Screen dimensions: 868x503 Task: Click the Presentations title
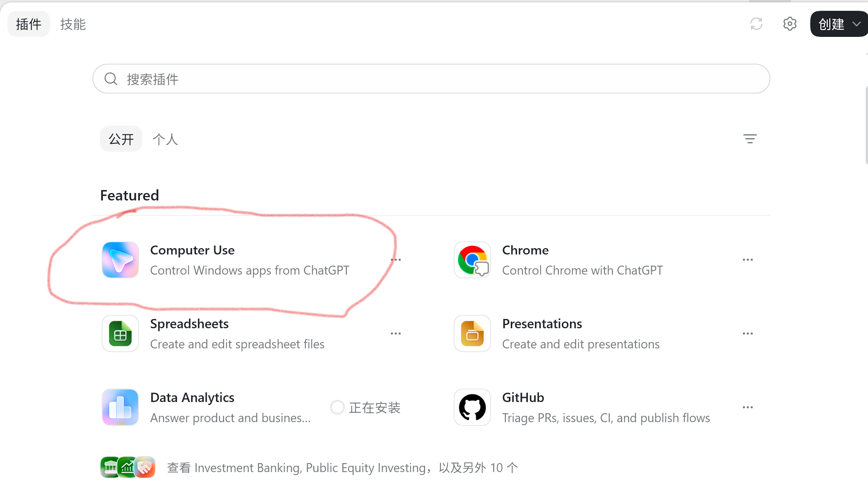coord(542,324)
